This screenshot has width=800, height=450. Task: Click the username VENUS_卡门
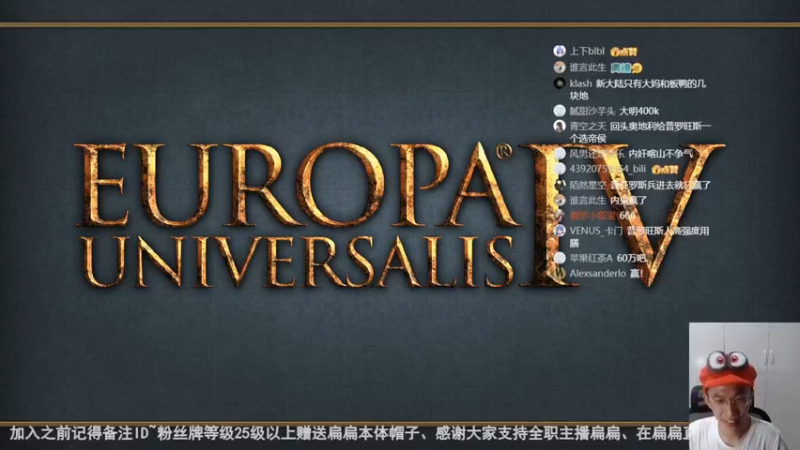pos(596,231)
